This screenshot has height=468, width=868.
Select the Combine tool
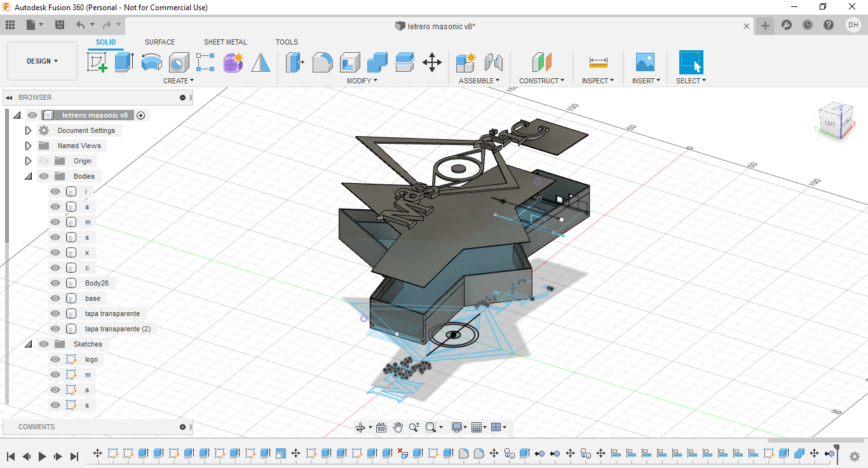377,62
